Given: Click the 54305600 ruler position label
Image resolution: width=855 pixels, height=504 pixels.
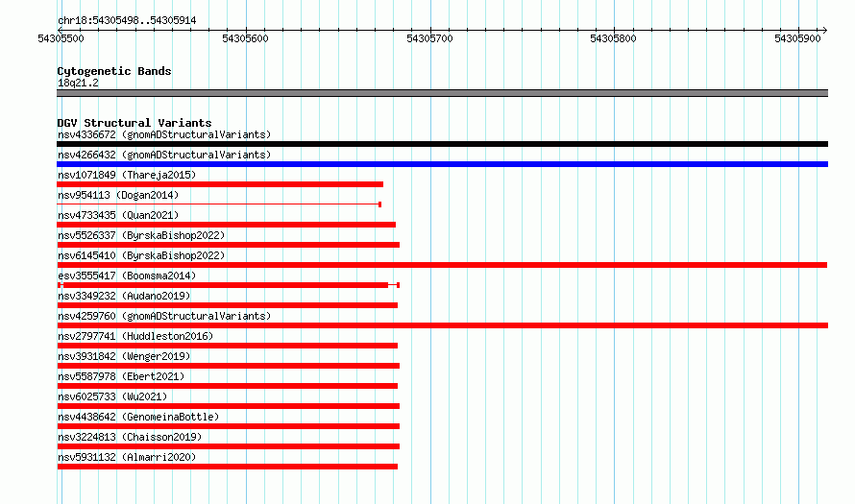Looking at the screenshot, I should (245, 38).
